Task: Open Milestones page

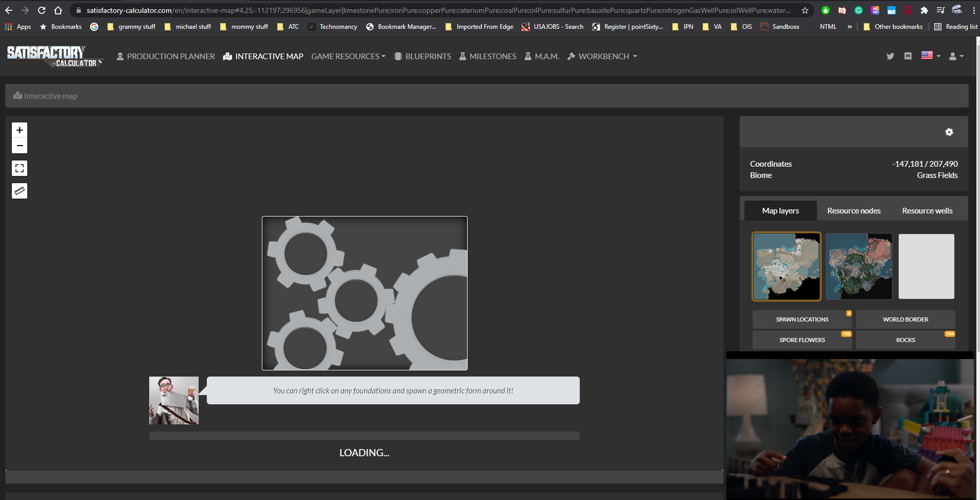Action: tap(488, 56)
